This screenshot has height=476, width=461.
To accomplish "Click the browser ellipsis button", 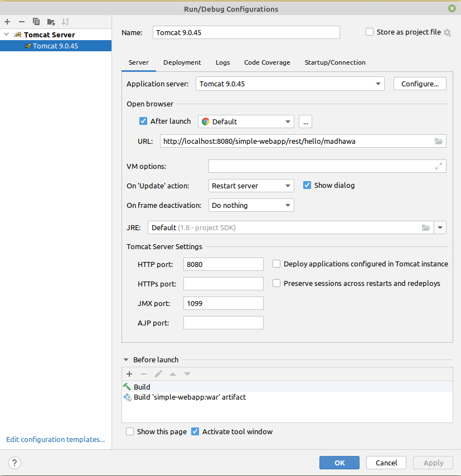I will tap(305, 122).
